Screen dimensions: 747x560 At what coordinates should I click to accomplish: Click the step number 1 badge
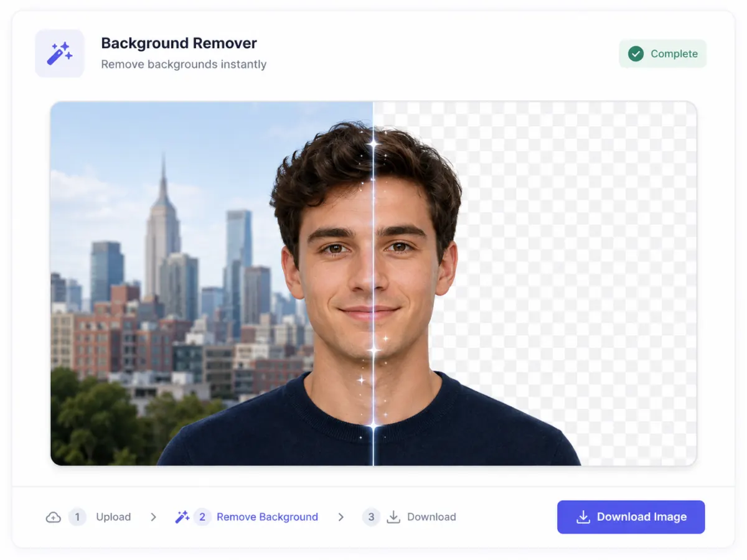click(77, 517)
